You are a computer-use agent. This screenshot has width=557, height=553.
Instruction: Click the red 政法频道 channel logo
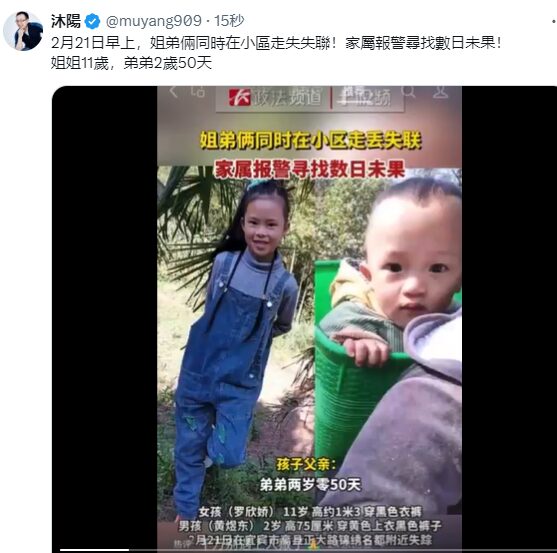pyautogui.click(x=275, y=97)
